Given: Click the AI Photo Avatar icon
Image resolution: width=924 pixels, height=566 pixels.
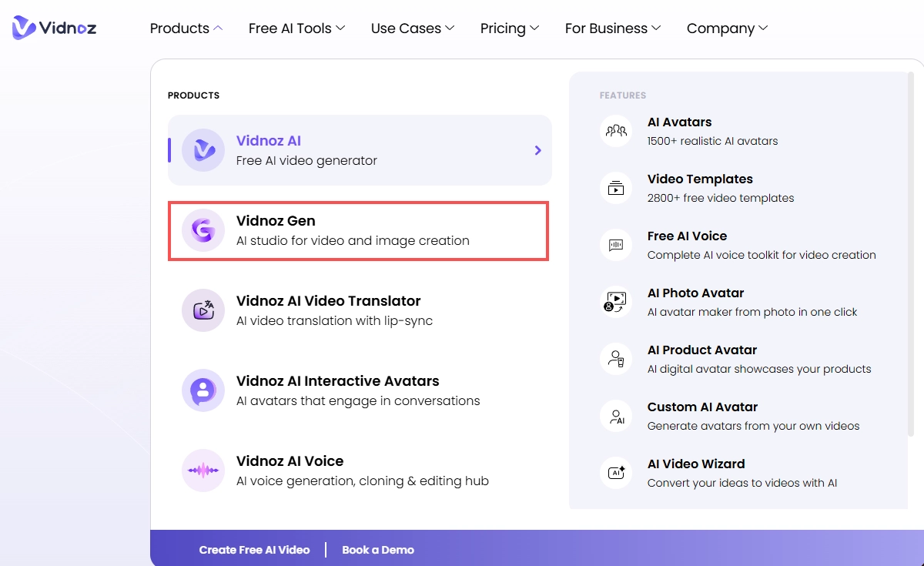Looking at the screenshot, I should (616, 302).
